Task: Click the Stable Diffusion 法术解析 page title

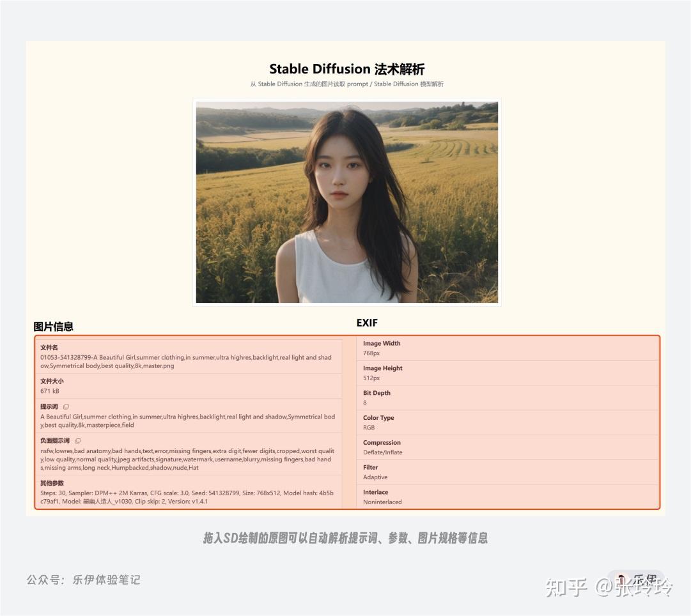Action: pos(345,69)
